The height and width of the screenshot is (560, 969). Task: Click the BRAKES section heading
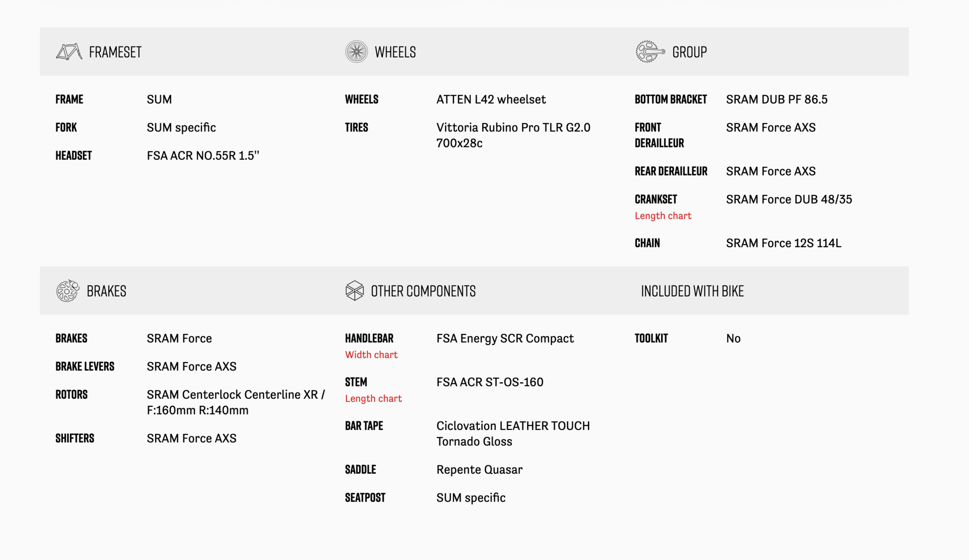[106, 291]
